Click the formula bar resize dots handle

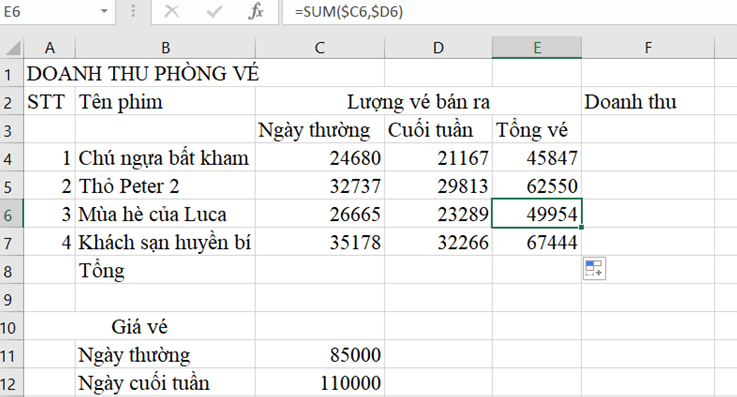pos(133,11)
